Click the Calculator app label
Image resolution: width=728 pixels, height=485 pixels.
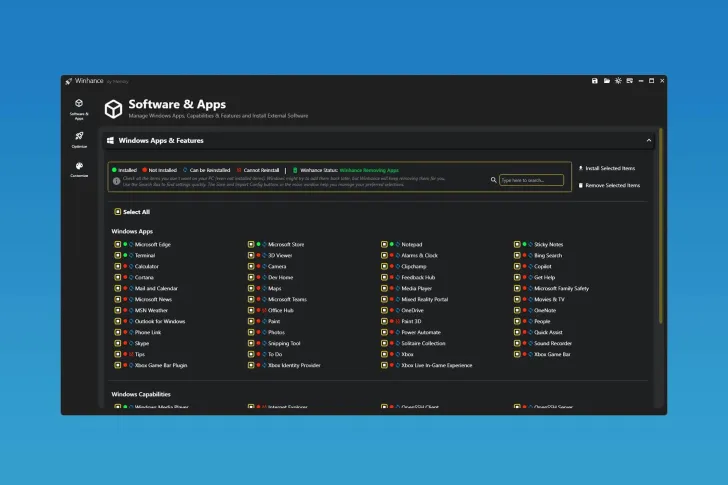pyautogui.click(x=147, y=266)
